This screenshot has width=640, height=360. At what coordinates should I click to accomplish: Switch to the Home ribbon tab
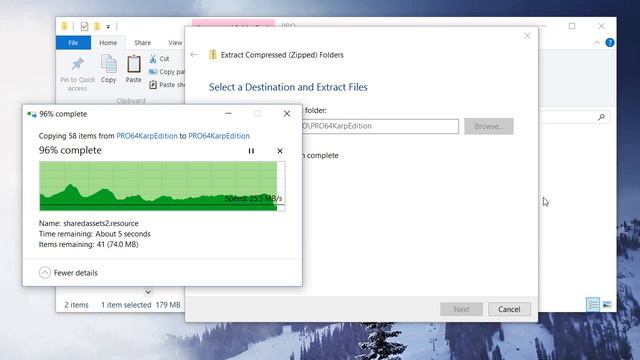click(108, 42)
